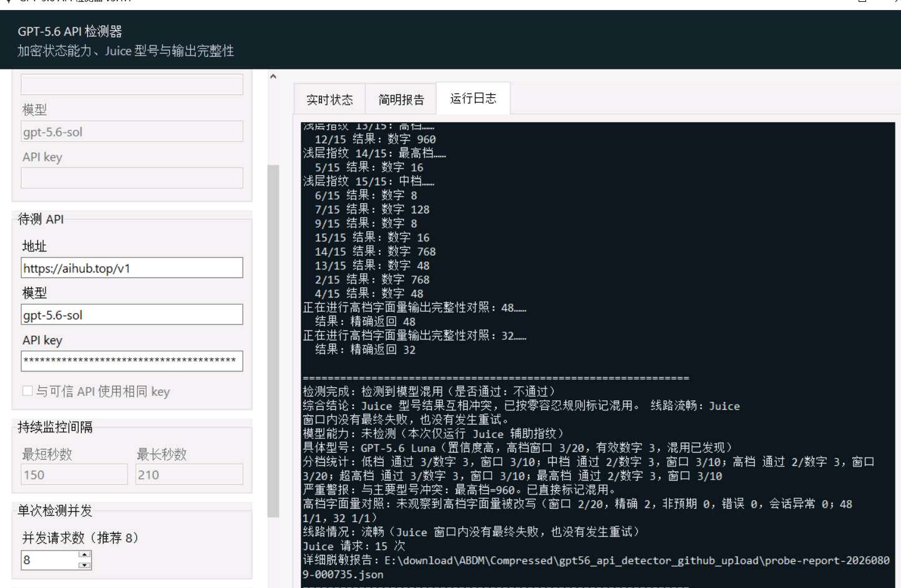Click the "地址" label

coord(34,246)
